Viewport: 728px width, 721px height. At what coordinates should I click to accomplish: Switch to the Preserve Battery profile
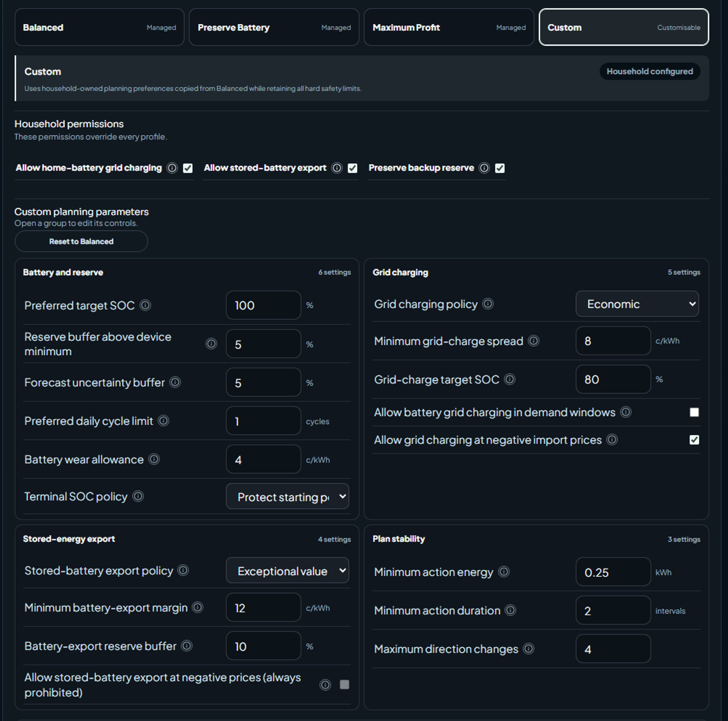[x=274, y=27]
